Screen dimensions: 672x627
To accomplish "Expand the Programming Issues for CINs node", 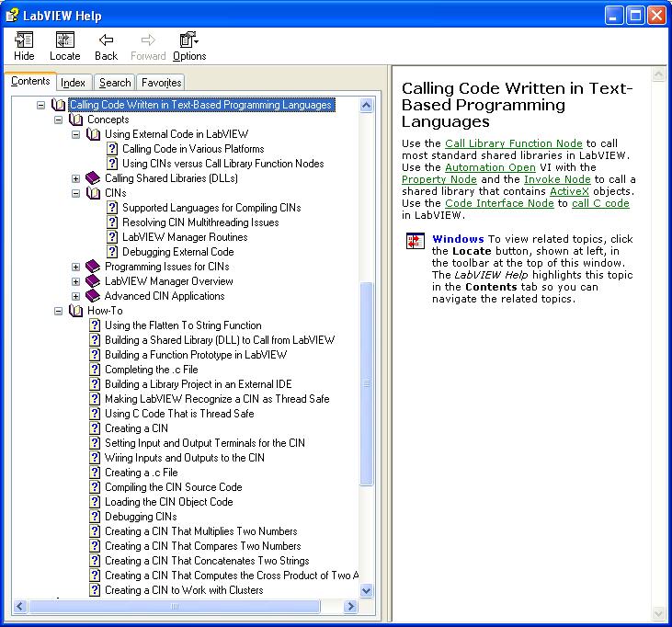I will pos(76,267).
